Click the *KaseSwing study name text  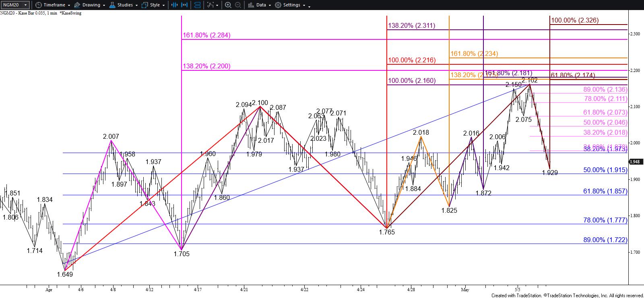pos(70,13)
